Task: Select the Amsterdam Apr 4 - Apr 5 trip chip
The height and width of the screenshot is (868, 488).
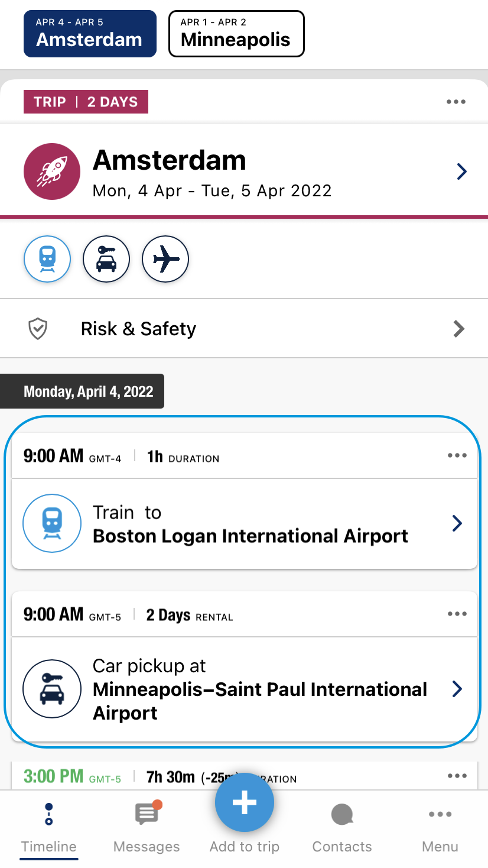Action: [x=90, y=34]
